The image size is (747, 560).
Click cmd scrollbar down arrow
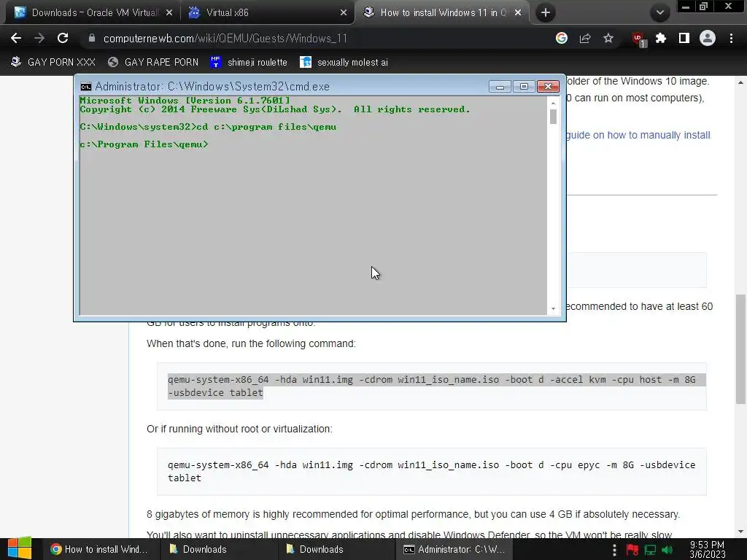pos(553,308)
